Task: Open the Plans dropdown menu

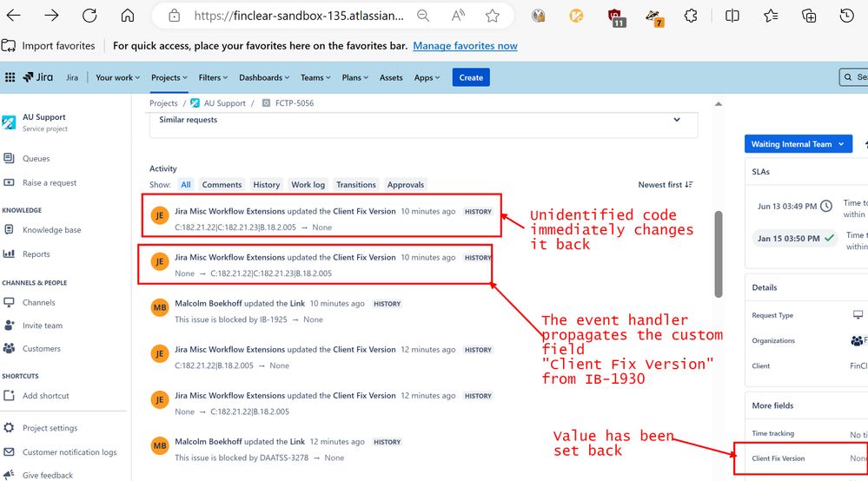Action: point(354,77)
